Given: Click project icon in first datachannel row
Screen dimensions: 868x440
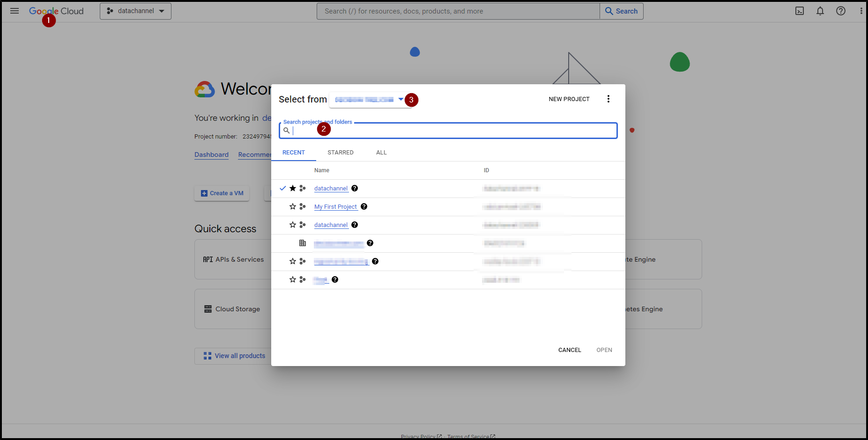Looking at the screenshot, I should coord(303,188).
